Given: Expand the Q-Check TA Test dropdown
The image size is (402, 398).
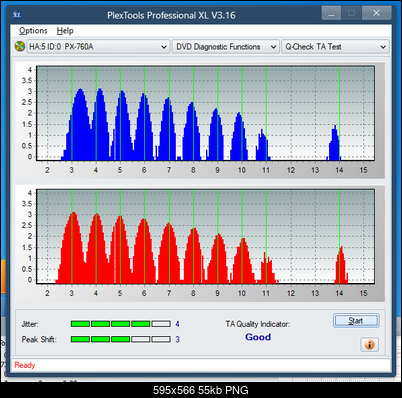Looking at the screenshot, I should pyautogui.click(x=335, y=47).
